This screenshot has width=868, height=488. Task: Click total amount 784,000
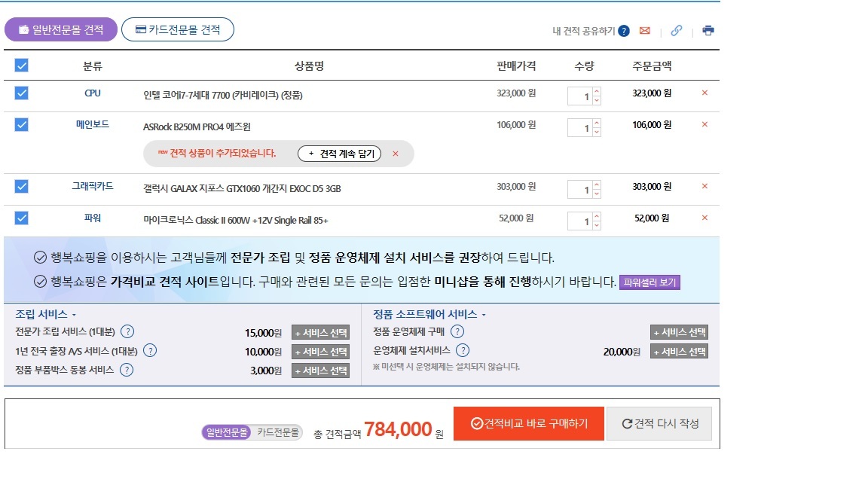pos(398,429)
